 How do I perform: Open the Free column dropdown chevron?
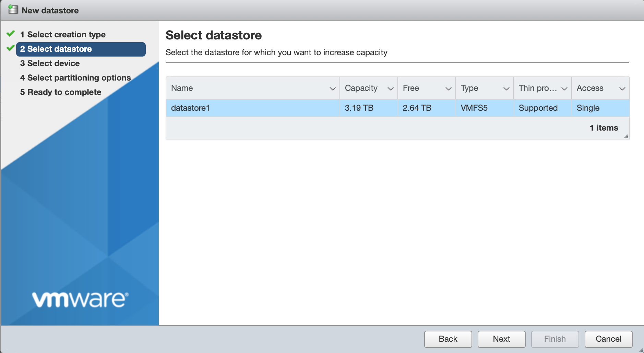pos(448,89)
